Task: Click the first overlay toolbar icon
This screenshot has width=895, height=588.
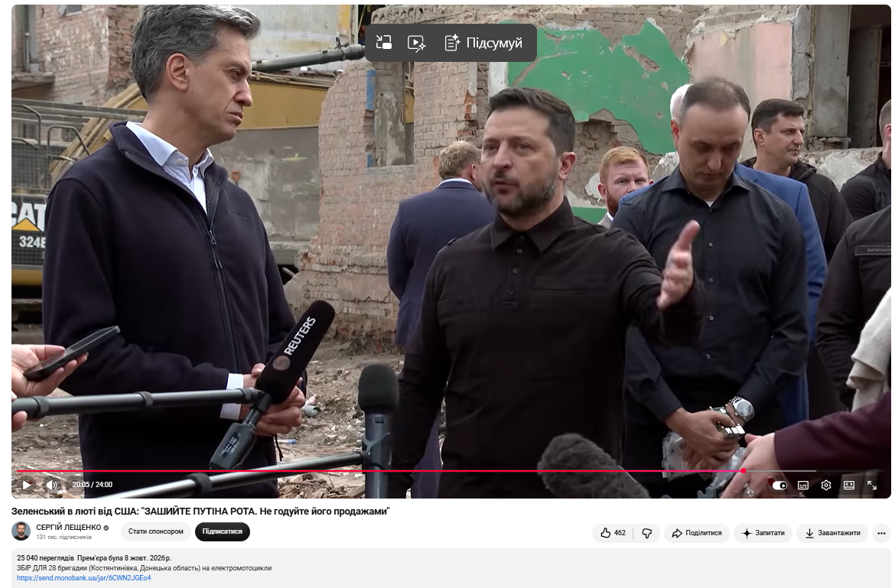Action: pos(383,43)
